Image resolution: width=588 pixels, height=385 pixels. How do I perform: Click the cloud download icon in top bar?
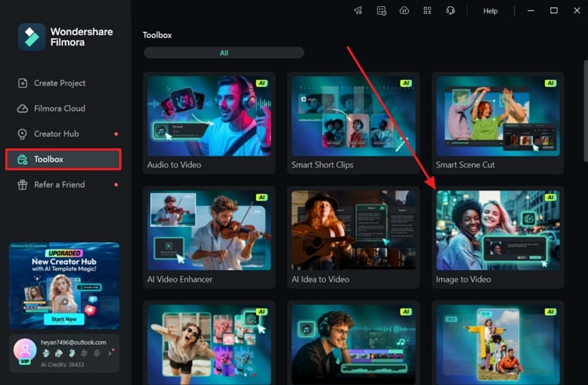[404, 10]
